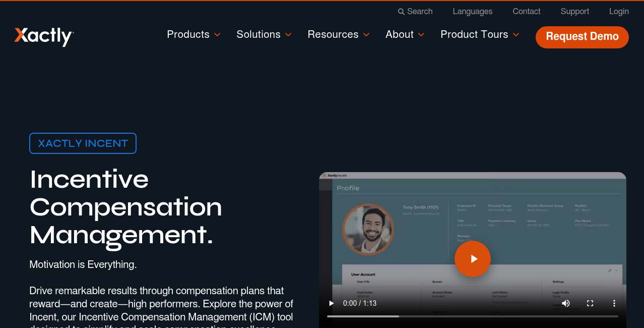Screen dimensions: 644x328
Task: Click the Xactly logo
Action: pyautogui.click(x=44, y=36)
